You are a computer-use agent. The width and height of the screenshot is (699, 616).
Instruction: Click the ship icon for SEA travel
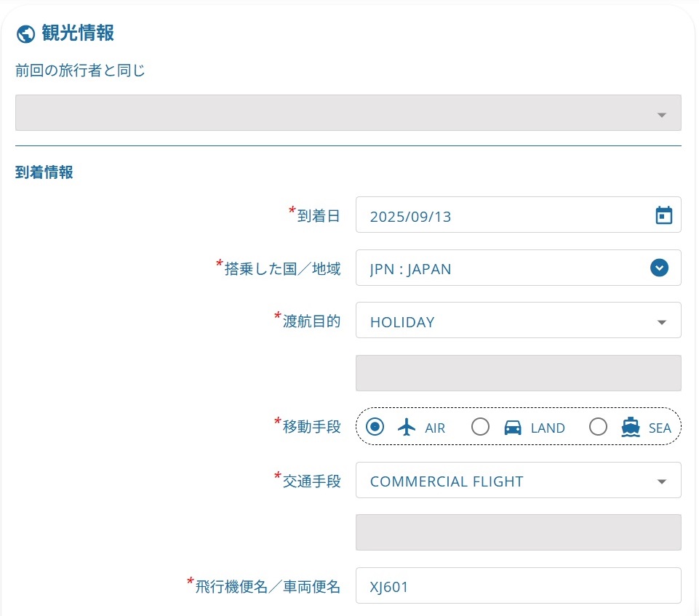click(630, 428)
